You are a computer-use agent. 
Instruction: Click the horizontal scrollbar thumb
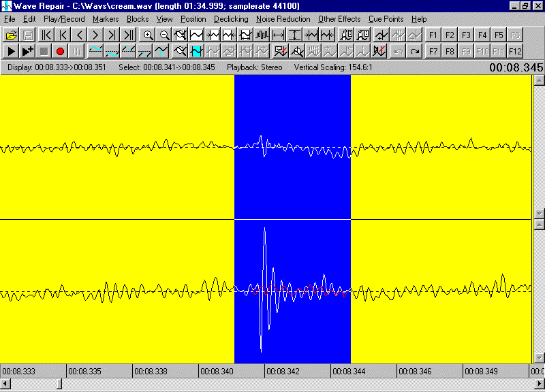click(x=60, y=385)
